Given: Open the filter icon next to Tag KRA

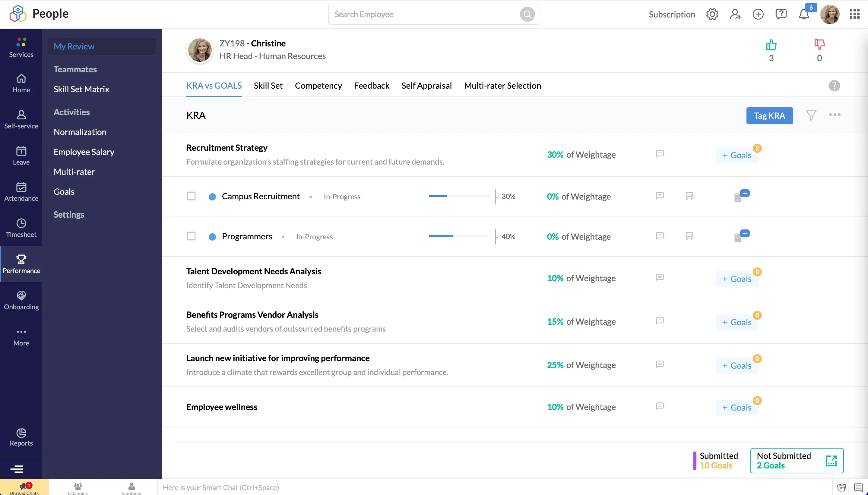Looking at the screenshot, I should 812,115.
